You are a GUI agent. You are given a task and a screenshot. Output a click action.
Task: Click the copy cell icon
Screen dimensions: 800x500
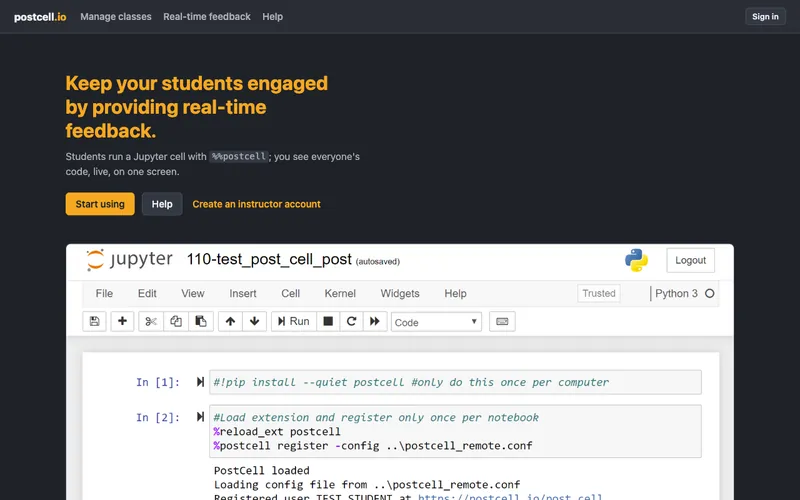(176, 321)
